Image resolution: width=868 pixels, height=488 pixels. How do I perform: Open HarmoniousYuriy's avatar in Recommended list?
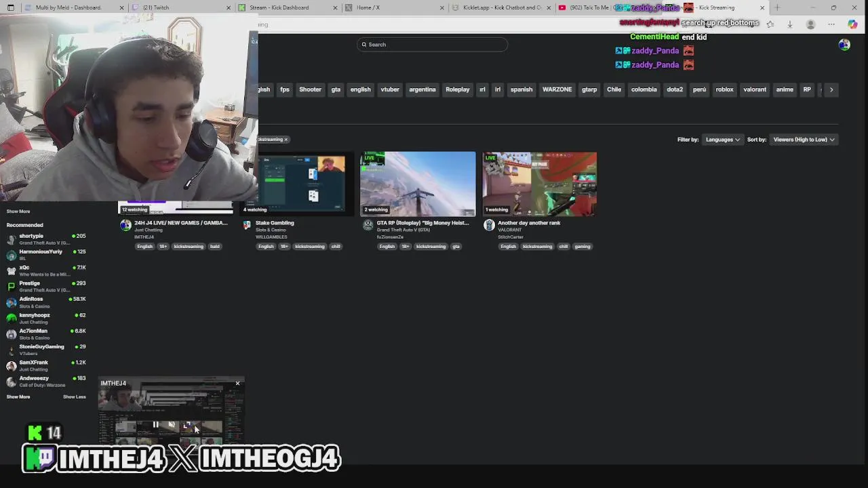click(12, 255)
